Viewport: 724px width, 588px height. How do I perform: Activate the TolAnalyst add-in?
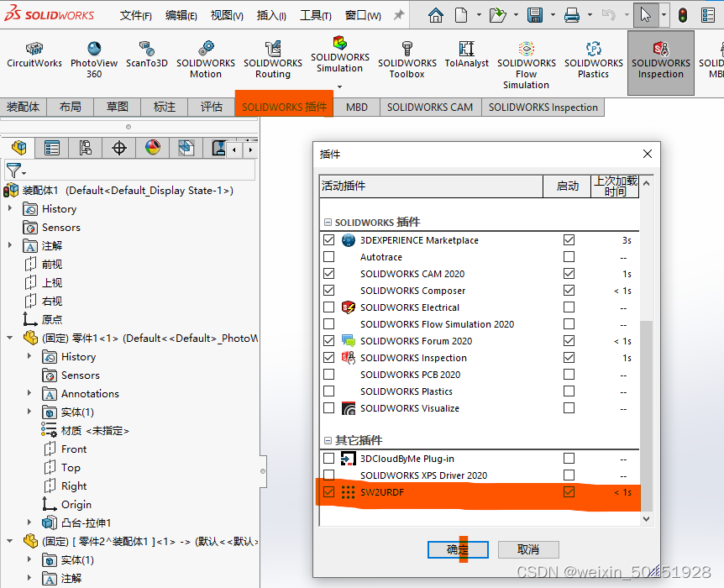pos(466,55)
